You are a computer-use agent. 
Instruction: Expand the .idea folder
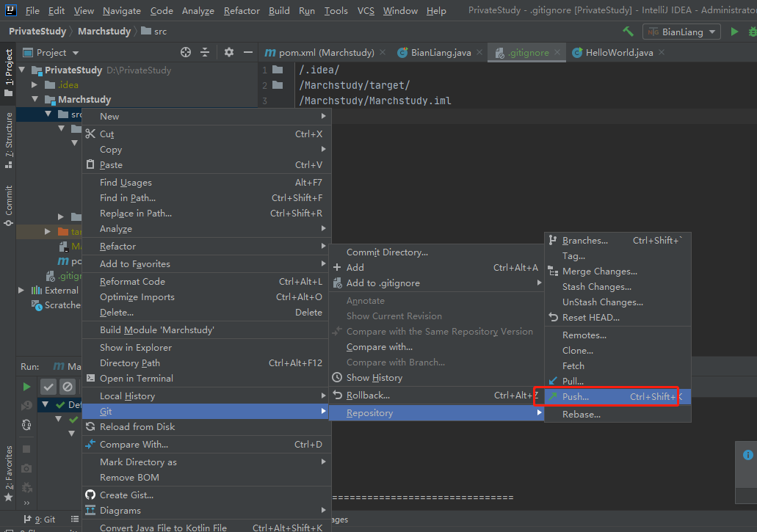35,85
